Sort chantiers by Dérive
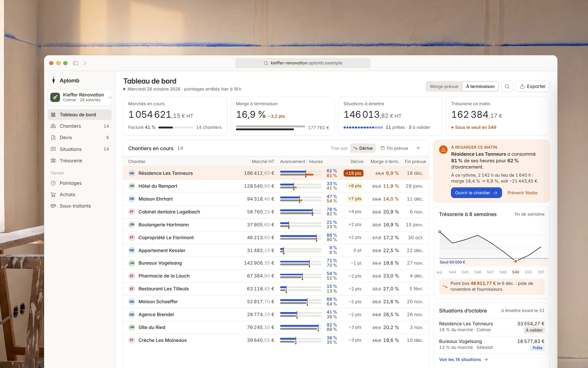 (x=363, y=148)
